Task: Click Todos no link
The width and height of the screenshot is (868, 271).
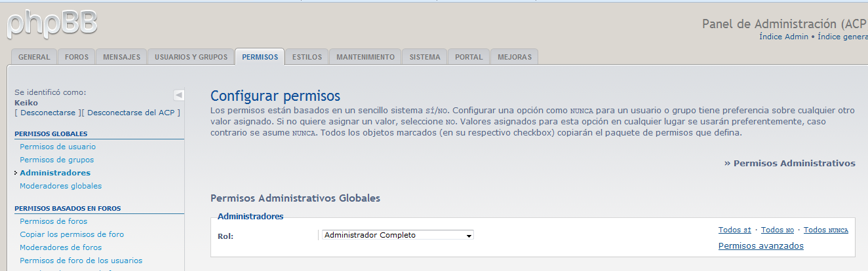Action: pos(778,230)
